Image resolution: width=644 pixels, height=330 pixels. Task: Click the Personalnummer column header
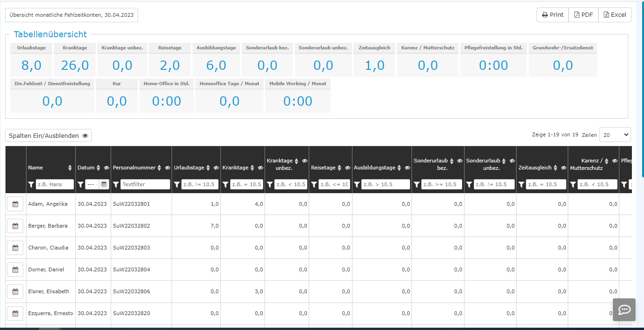[x=135, y=168]
